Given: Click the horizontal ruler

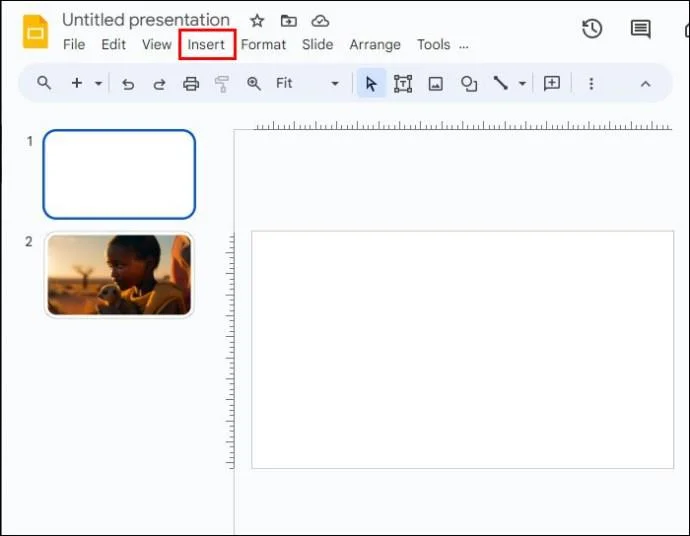Looking at the screenshot, I should click(463, 126).
